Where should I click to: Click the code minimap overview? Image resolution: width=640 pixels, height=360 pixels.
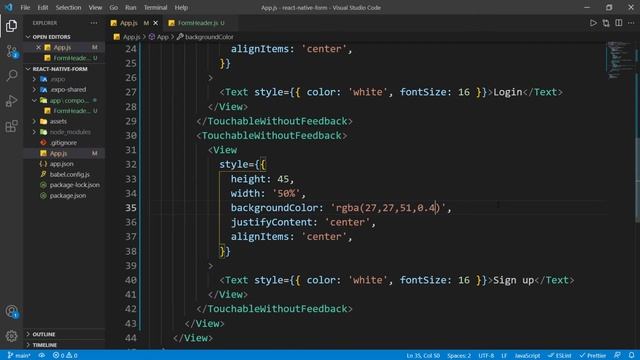click(619, 59)
